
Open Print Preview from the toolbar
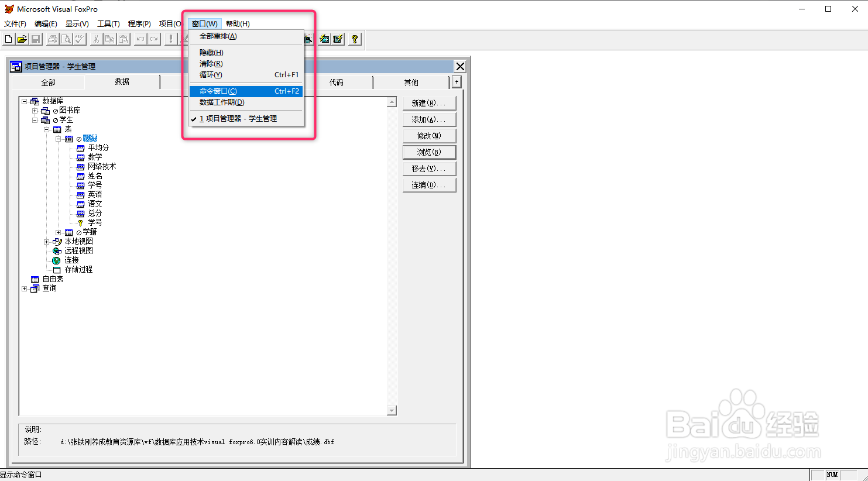pyautogui.click(x=66, y=39)
